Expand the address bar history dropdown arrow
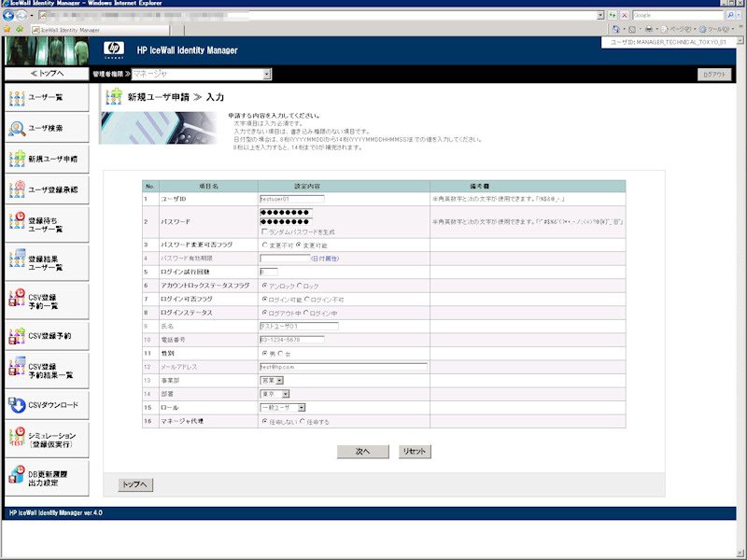The height and width of the screenshot is (560, 747). click(x=600, y=15)
